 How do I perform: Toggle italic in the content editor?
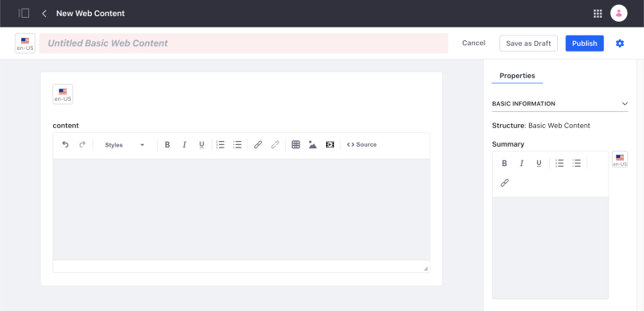(x=184, y=144)
